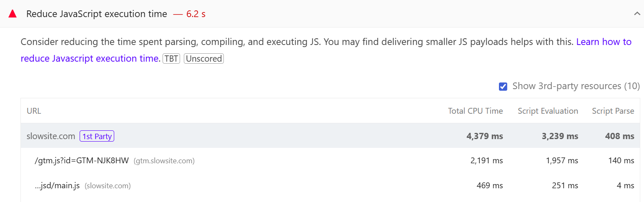The image size is (644, 202).
Task: Click the Reduce JavaScript execution time title
Action: point(97,14)
